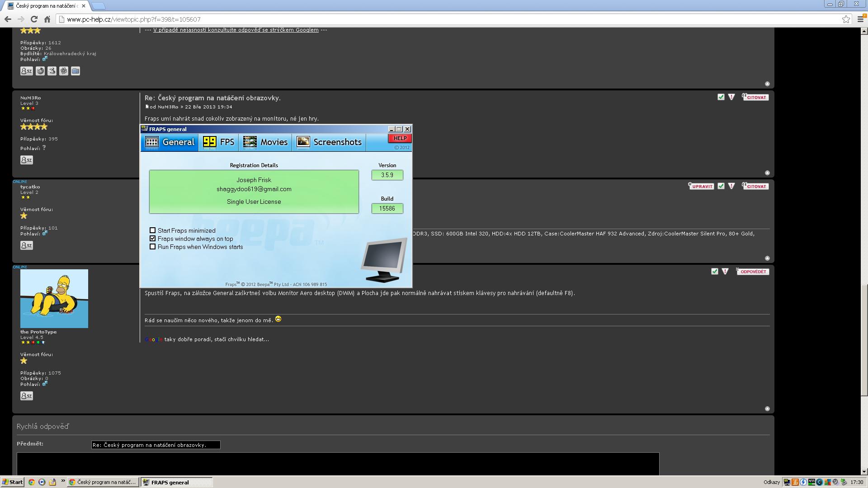This screenshot has width=868, height=488.
Task: Launch Chrome from quick launch bar
Action: click(x=31, y=482)
